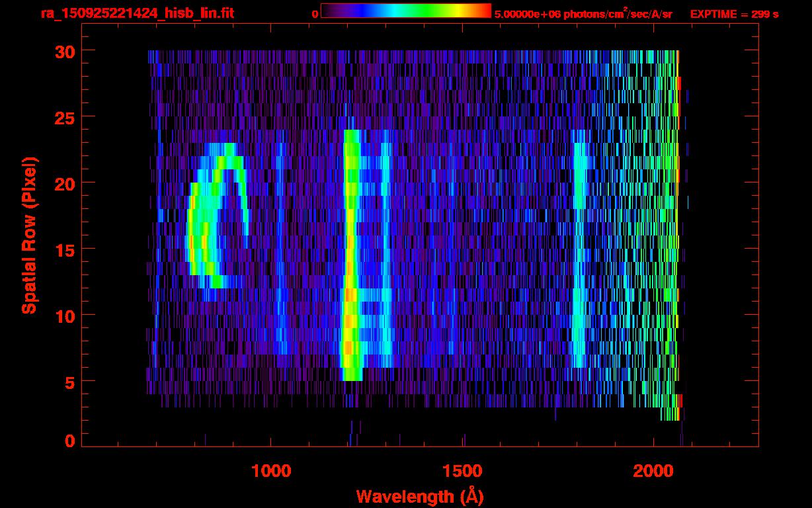Click the EXPTIME = 299 s label
Viewport: 812px width, 508px height.
[x=734, y=14]
